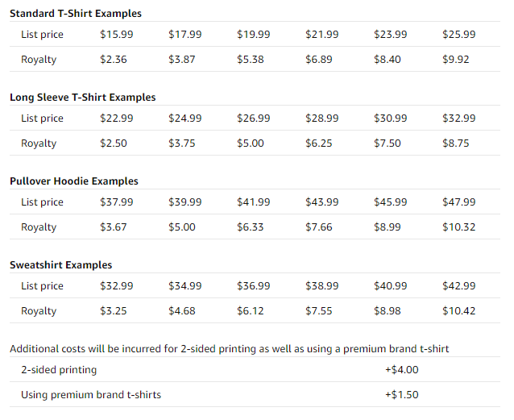This screenshot has width=514, height=420.
Task: Select the $10.32 hoodie royalty
Action: point(459,227)
